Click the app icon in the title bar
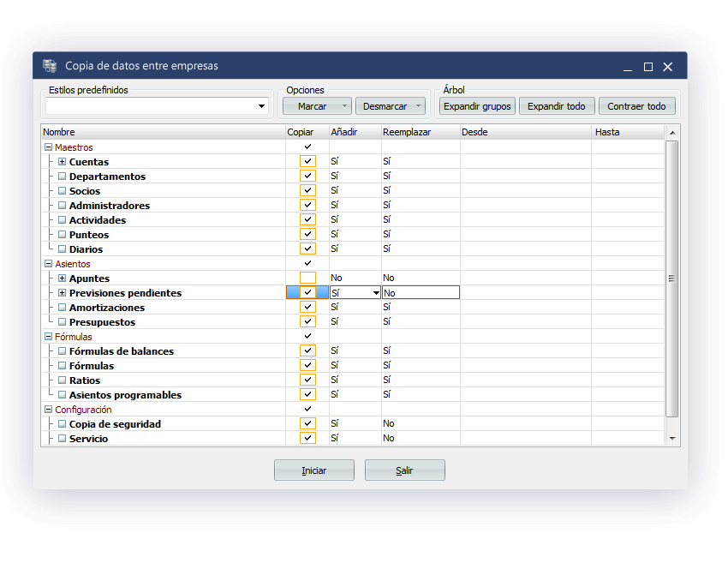728x569 pixels. [50, 66]
